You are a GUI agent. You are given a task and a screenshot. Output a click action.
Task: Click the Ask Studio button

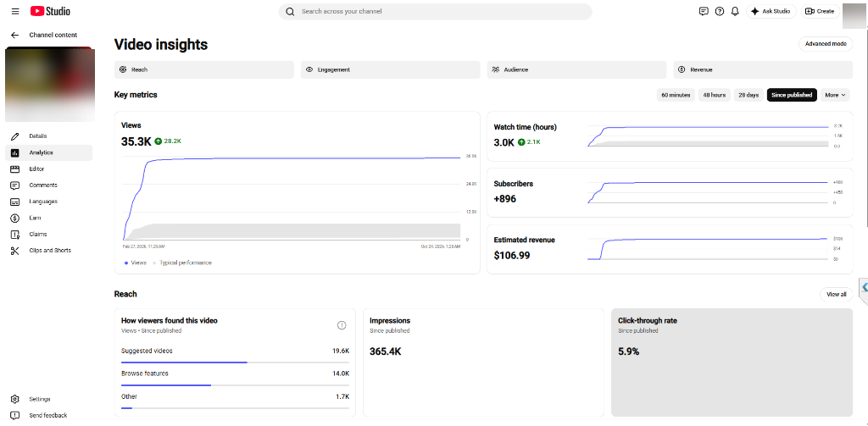point(771,11)
